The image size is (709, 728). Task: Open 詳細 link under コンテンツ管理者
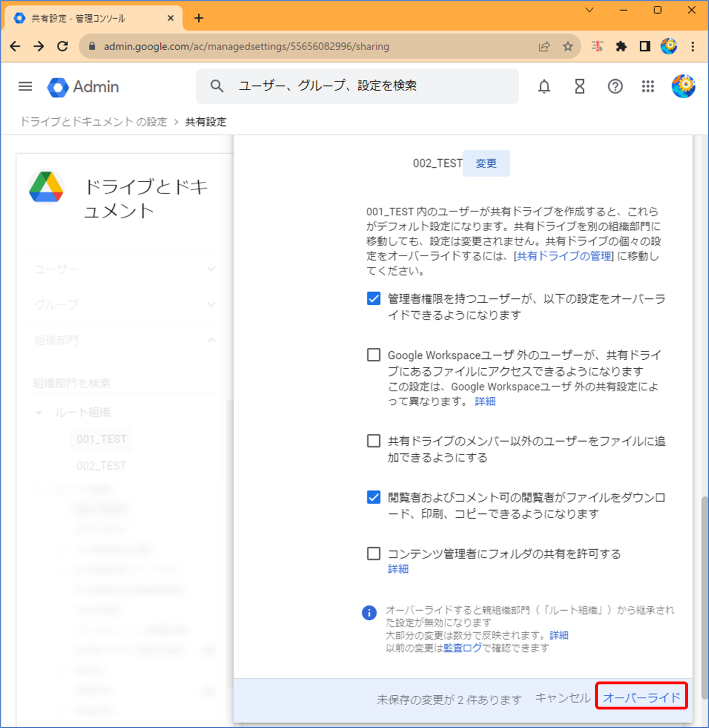pos(398,569)
